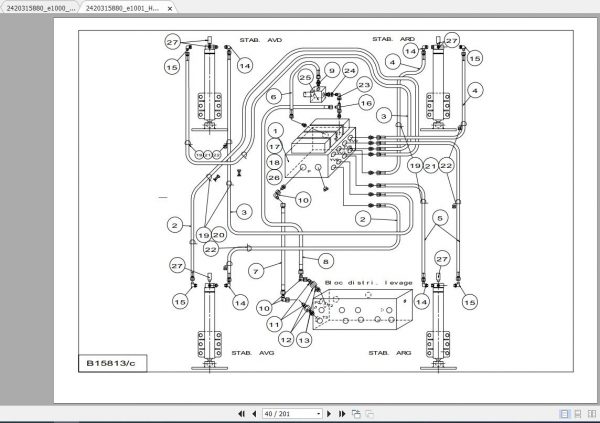Jump to the last page
The image size is (600, 423).
(x=342, y=414)
